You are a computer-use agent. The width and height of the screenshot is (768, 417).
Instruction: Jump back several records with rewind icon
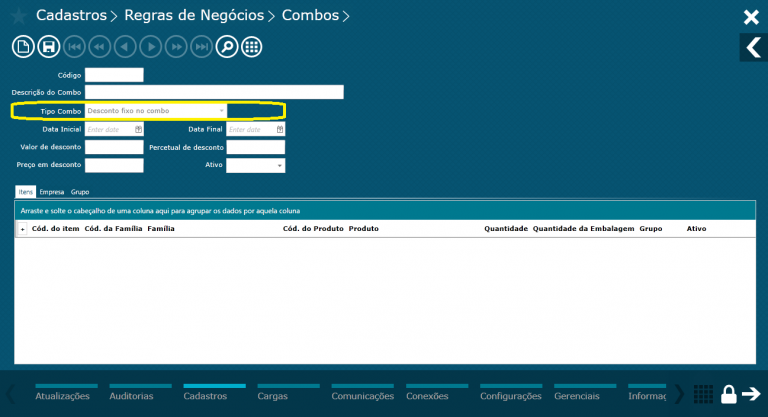[99, 47]
